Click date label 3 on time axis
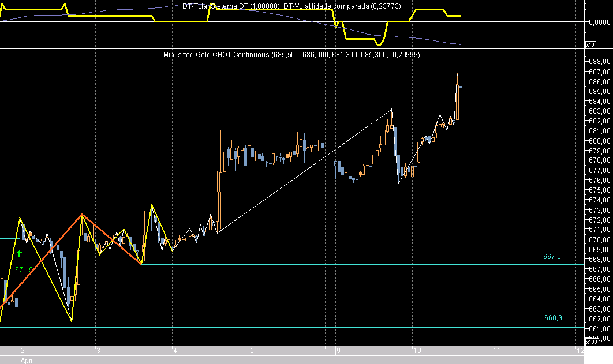This screenshot has height=364, width=613. (98, 351)
